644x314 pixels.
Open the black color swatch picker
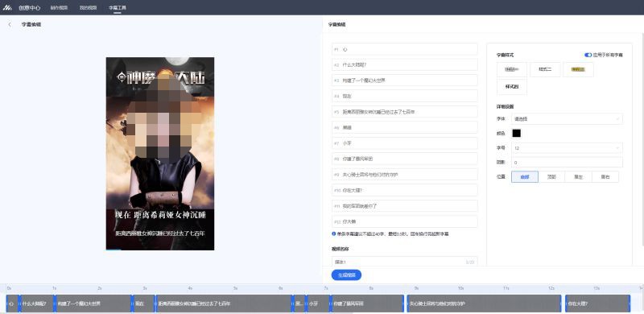[x=516, y=133]
